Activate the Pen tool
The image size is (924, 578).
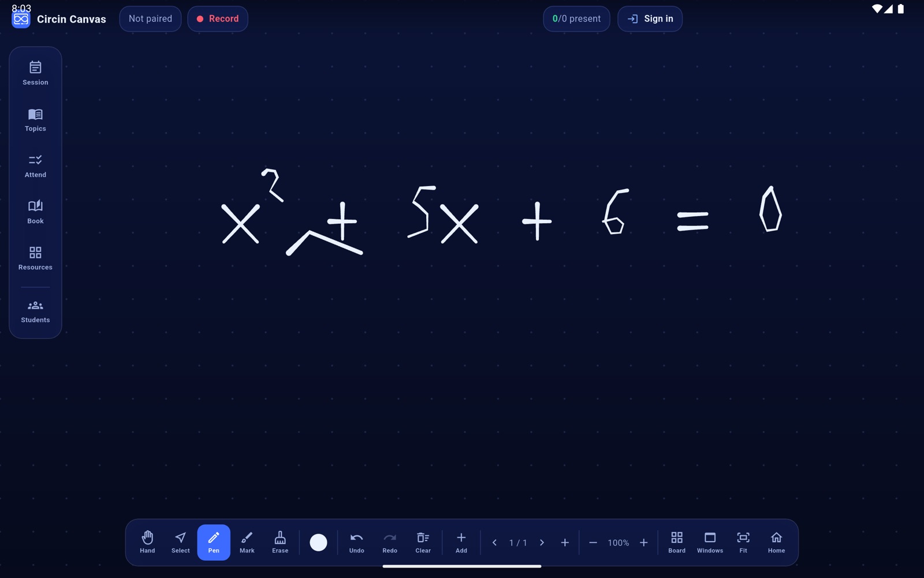tap(214, 542)
